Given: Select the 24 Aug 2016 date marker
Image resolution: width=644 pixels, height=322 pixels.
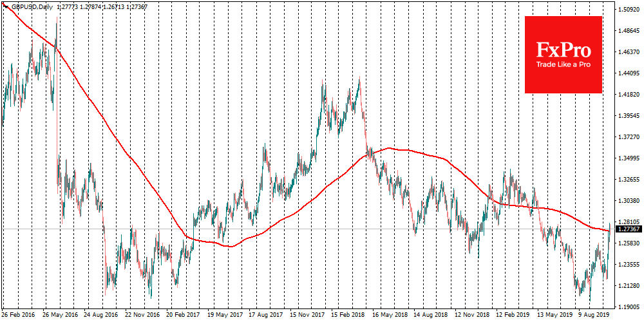Looking at the screenshot, I should [x=102, y=316].
